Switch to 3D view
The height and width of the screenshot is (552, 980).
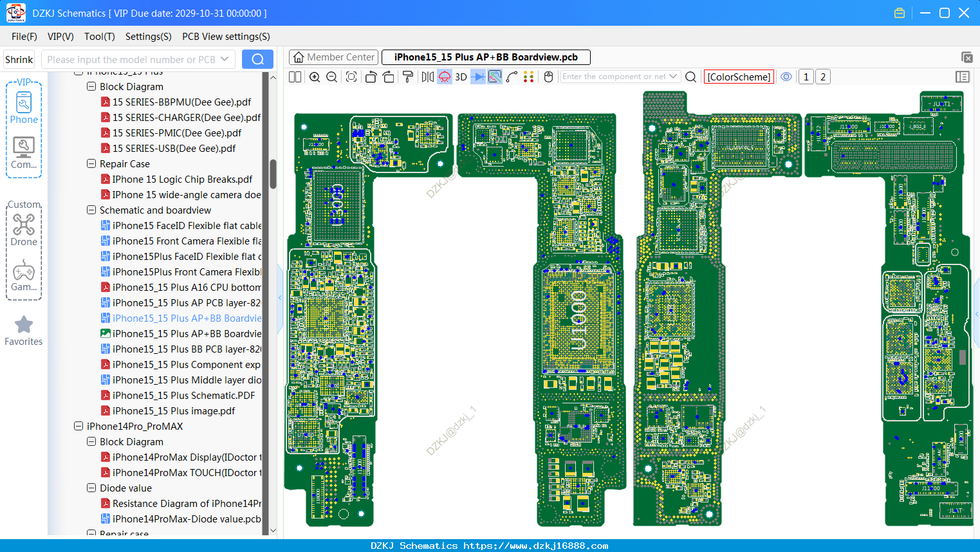(461, 77)
